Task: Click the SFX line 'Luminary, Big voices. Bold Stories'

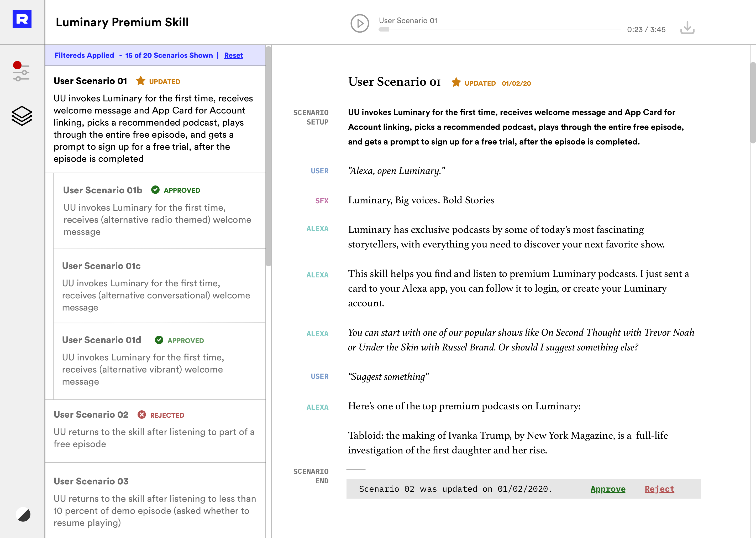Action: [x=421, y=200]
